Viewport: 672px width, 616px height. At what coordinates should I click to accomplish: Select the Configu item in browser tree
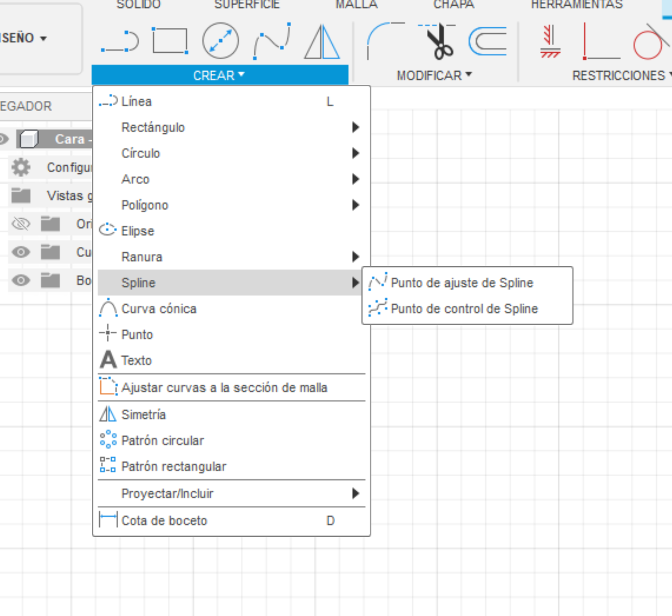(x=69, y=167)
